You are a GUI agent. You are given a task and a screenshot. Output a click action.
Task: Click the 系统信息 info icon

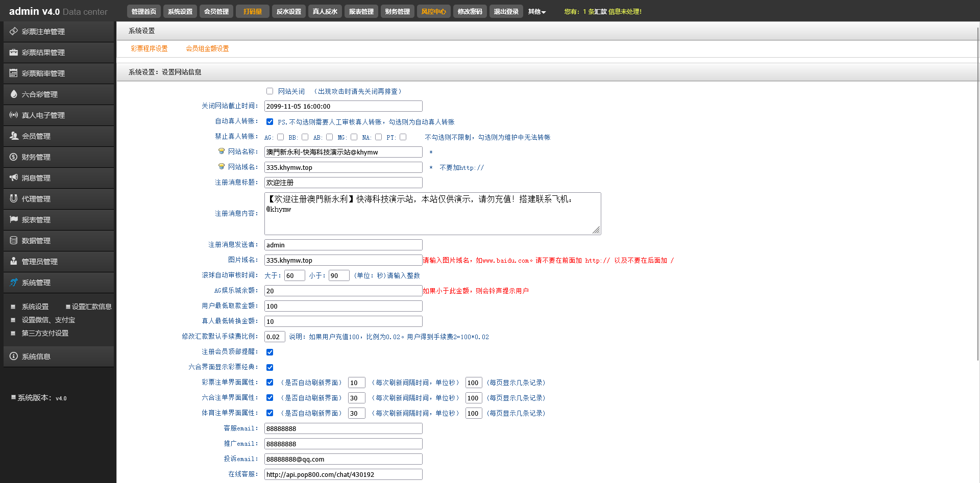(x=14, y=357)
